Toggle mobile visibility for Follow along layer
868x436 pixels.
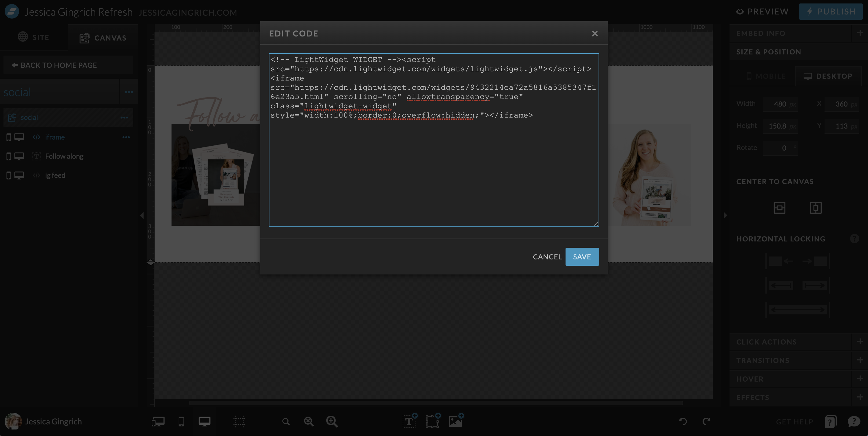point(9,156)
